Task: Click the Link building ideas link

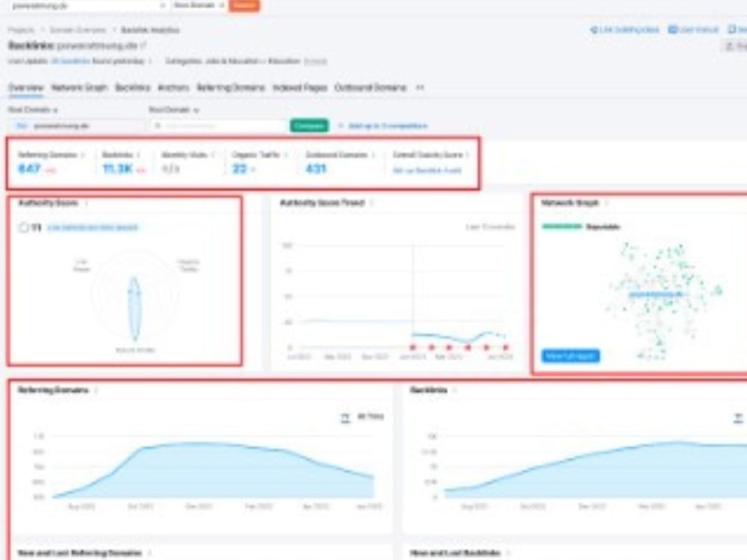Action: click(x=624, y=30)
